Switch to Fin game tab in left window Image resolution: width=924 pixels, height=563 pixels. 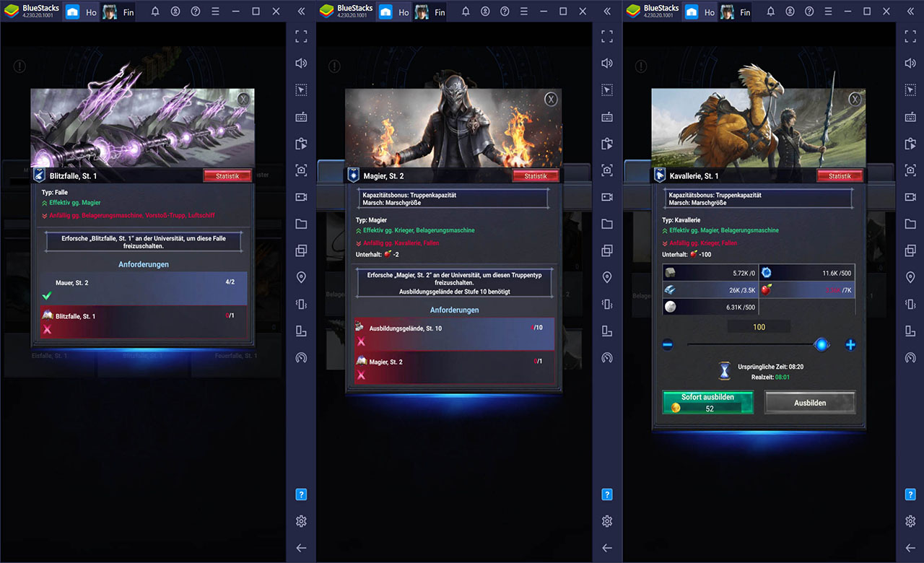pos(119,12)
